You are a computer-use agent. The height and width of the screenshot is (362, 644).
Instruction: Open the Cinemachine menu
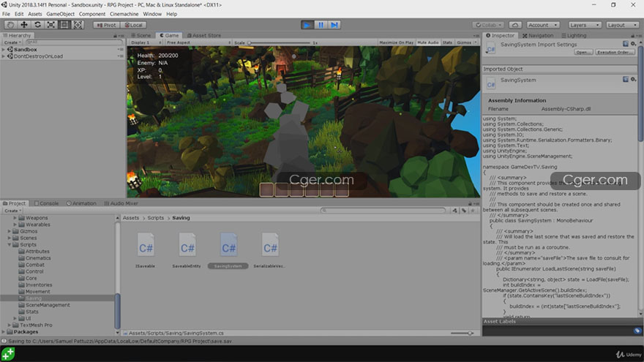(x=124, y=14)
